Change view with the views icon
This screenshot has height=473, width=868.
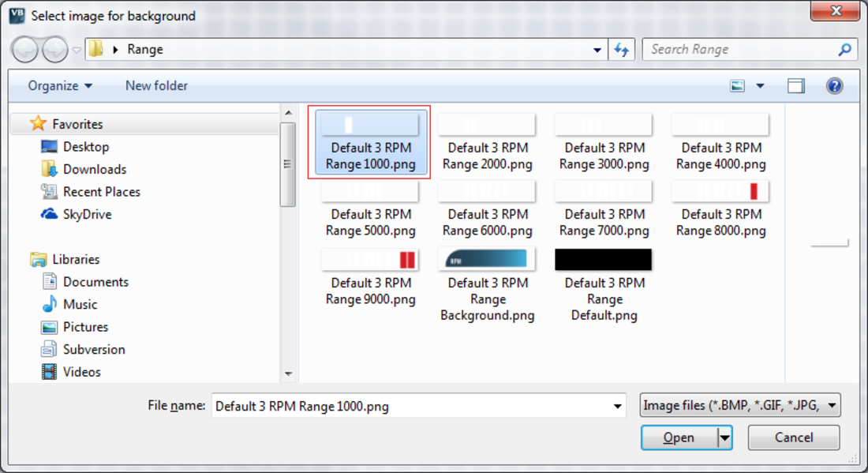pyautogui.click(x=737, y=86)
